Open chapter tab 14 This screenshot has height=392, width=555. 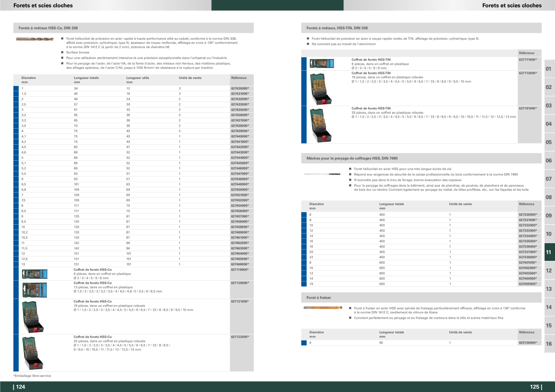[x=549, y=307]
